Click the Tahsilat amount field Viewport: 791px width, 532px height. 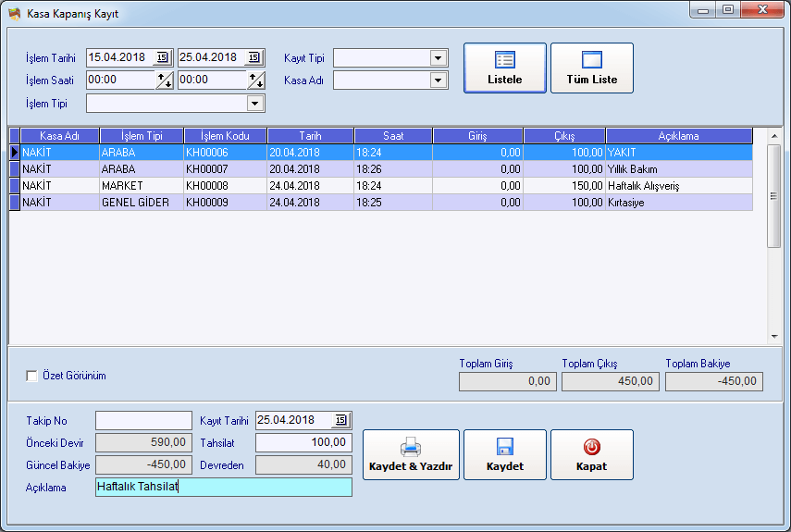[x=303, y=443]
